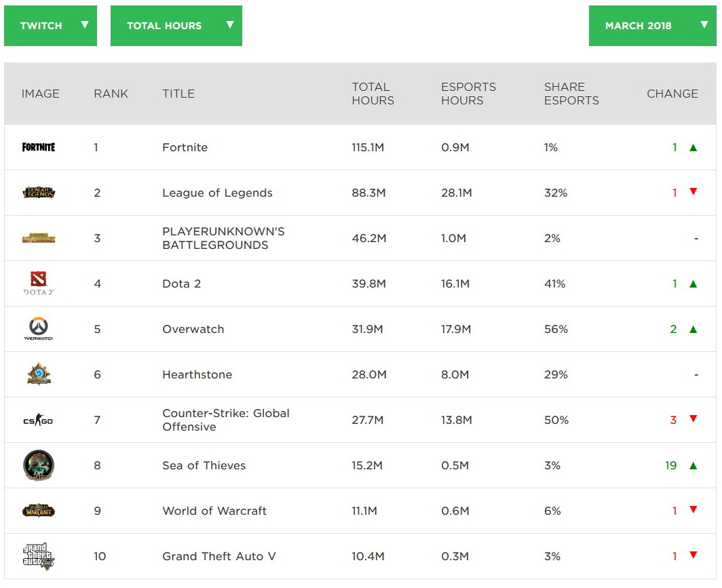The width and height of the screenshot is (722, 588).
Task: Click the CS:GO logo icon
Action: [38, 420]
